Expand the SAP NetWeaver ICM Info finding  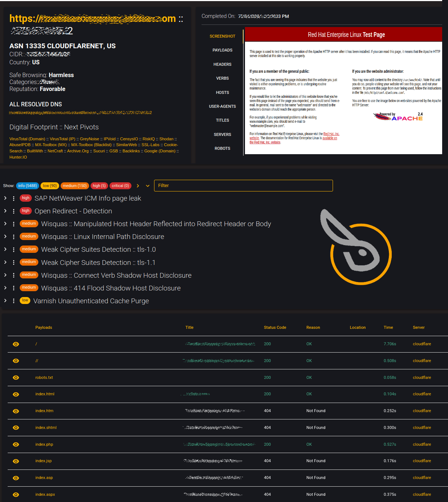click(x=5, y=198)
